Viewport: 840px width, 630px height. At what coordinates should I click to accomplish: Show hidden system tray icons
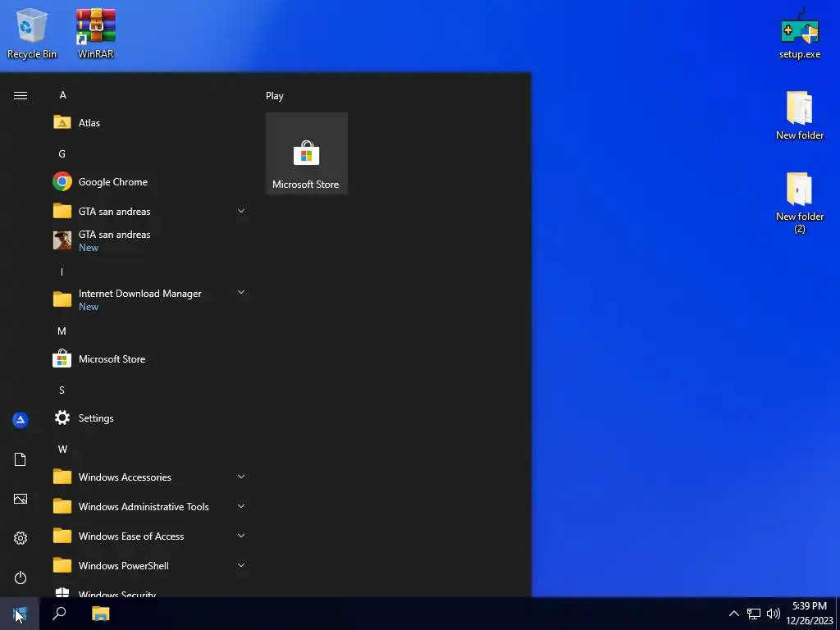coord(734,614)
